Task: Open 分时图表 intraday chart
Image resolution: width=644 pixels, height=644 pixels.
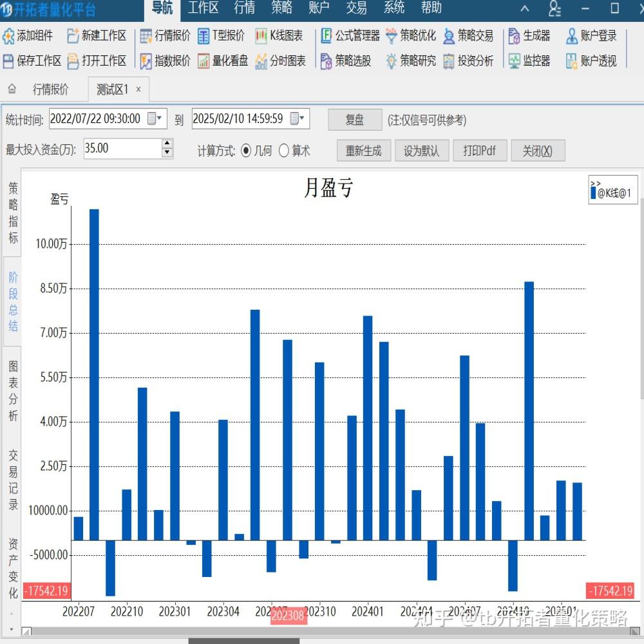Action: [280, 61]
